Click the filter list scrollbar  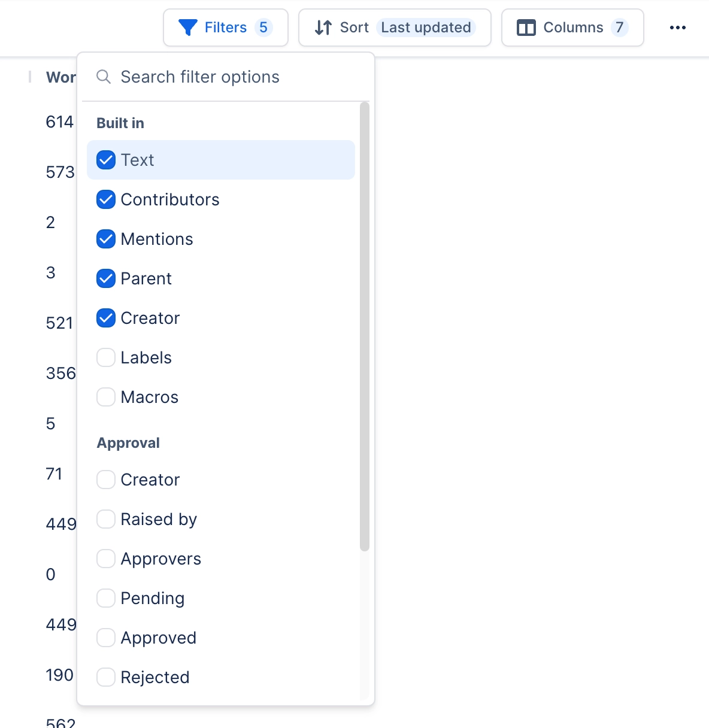[x=365, y=326]
